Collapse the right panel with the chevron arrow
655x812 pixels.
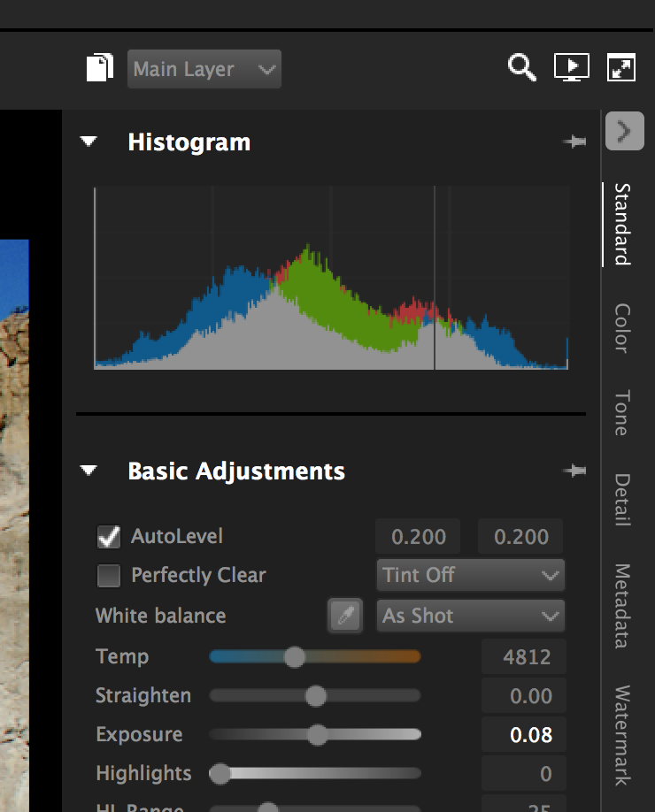pos(624,132)
